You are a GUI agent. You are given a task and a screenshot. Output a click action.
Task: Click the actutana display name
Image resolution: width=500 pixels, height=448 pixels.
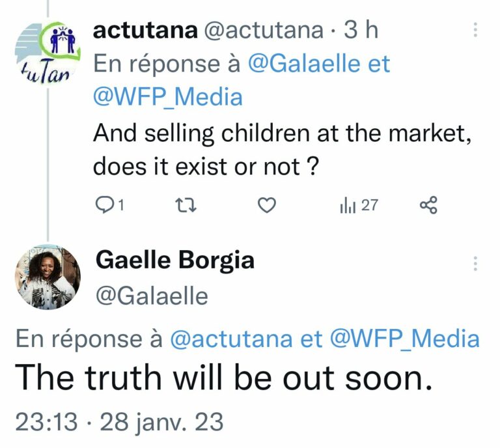click(x=145, y=31)
